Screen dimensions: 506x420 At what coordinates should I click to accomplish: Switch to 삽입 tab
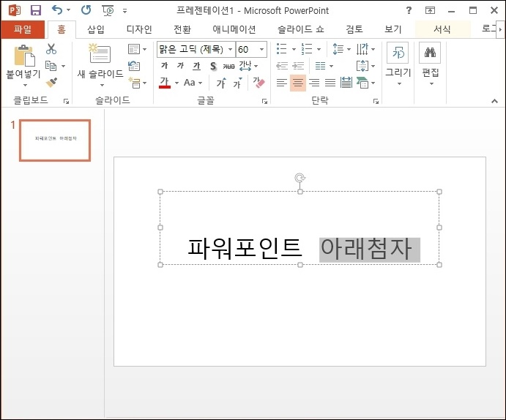[x=96, y=29]
